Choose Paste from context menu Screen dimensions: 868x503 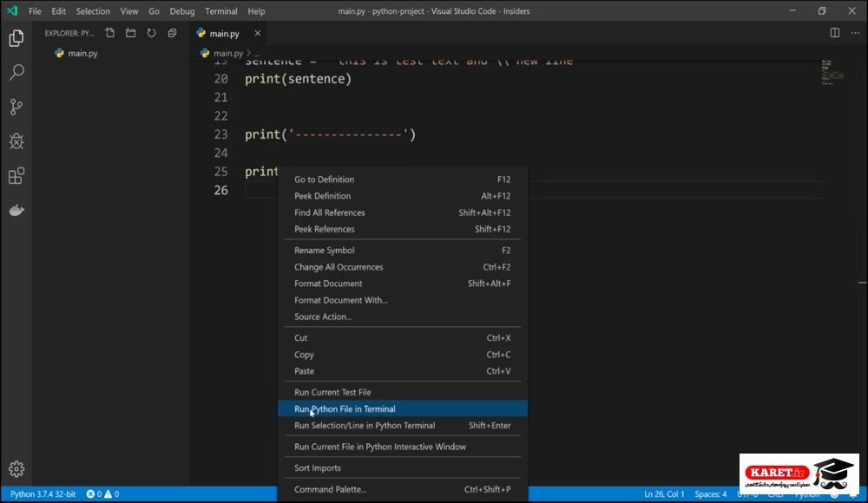click(403, 371)
